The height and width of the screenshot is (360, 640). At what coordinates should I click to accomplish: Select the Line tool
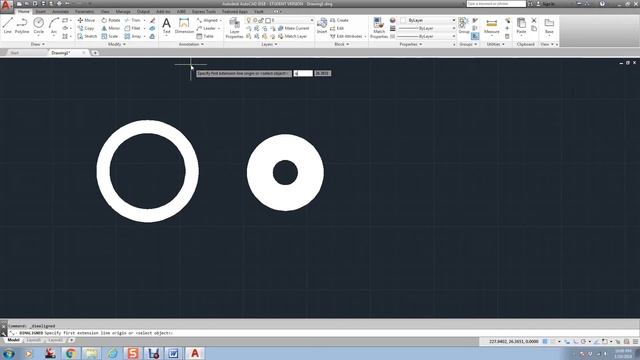(7, 25)
